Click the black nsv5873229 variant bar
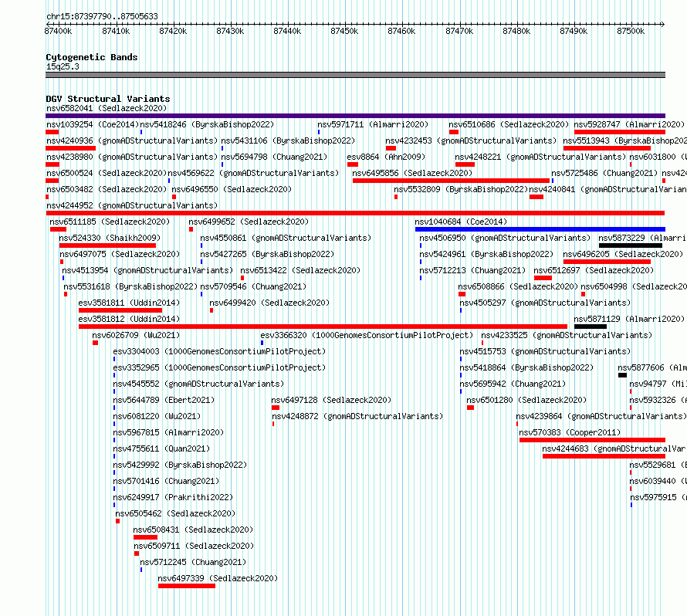 pyautogui.click(x=631, y=245)
